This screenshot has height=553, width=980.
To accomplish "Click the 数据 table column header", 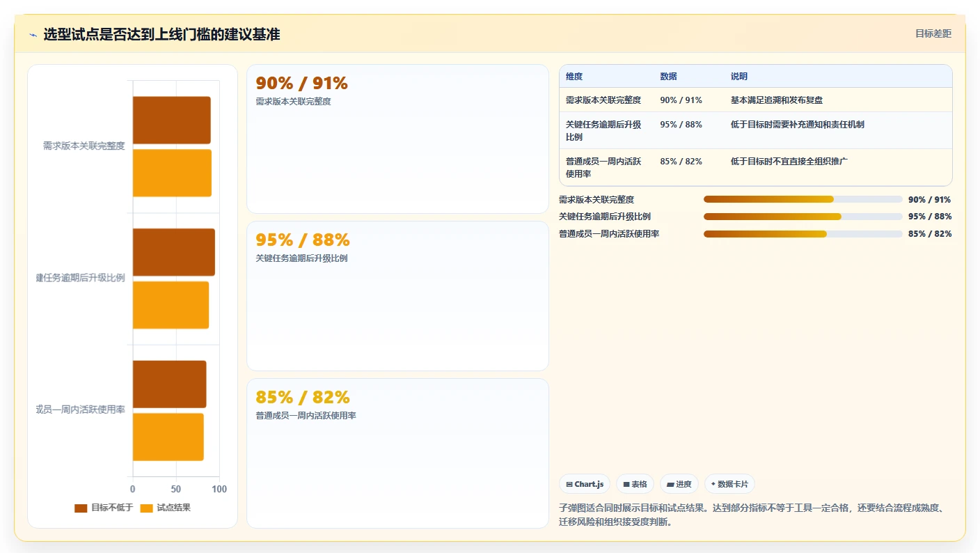I will (x=668, y=77).
